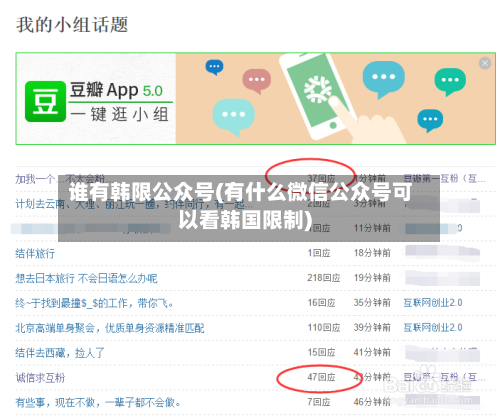Select the 11分钟前 timestamp
Viewport: 500px width, 418px height.
pos(372,228)
